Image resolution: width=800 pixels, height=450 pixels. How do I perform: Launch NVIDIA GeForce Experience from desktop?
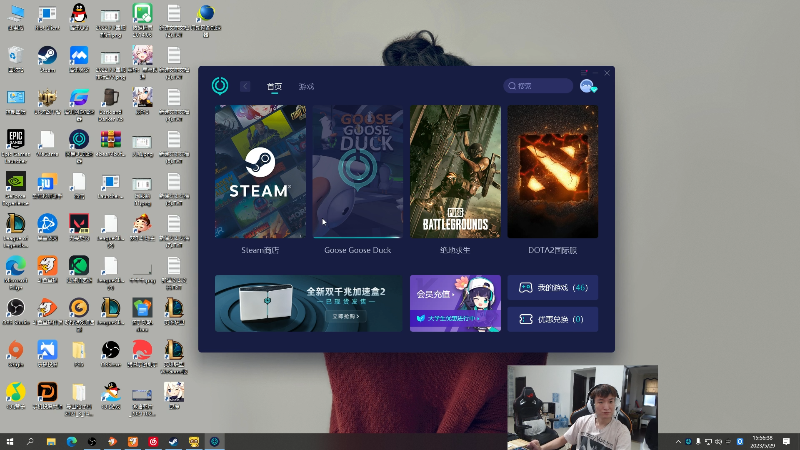(x=16, y=188)
